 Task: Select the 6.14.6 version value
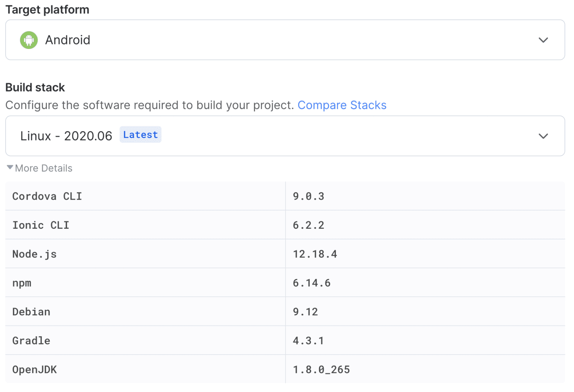tap(312, 283)
